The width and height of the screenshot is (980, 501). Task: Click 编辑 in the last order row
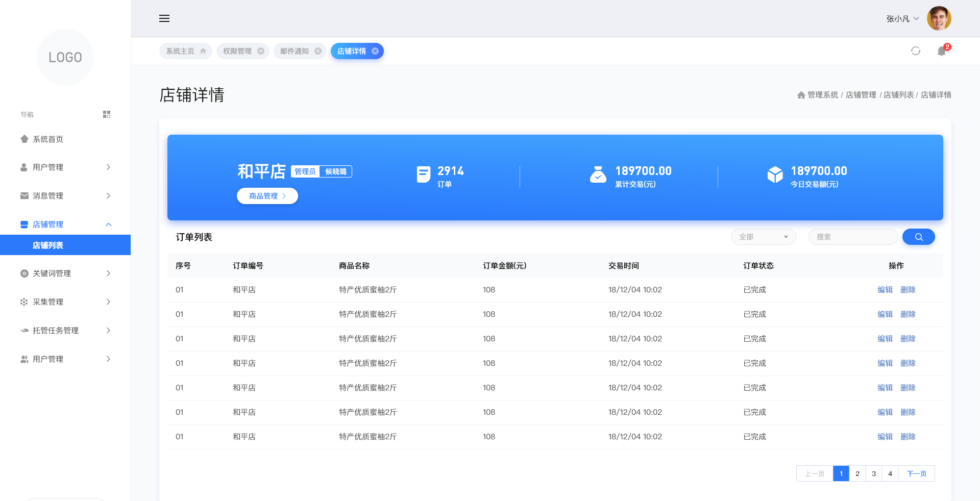pyautogui.click(x=885, y=437)
